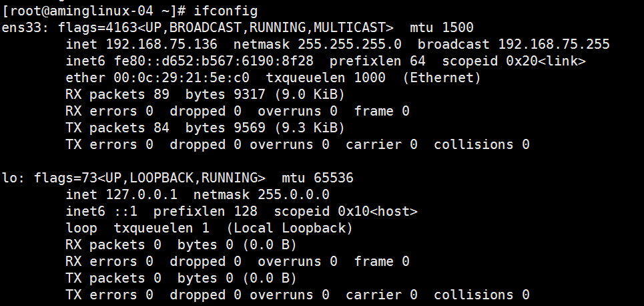This screenshot has width=644, height=306.
Task: Click the ens33 RX packets 89 text
Action: tap(117, 95)
